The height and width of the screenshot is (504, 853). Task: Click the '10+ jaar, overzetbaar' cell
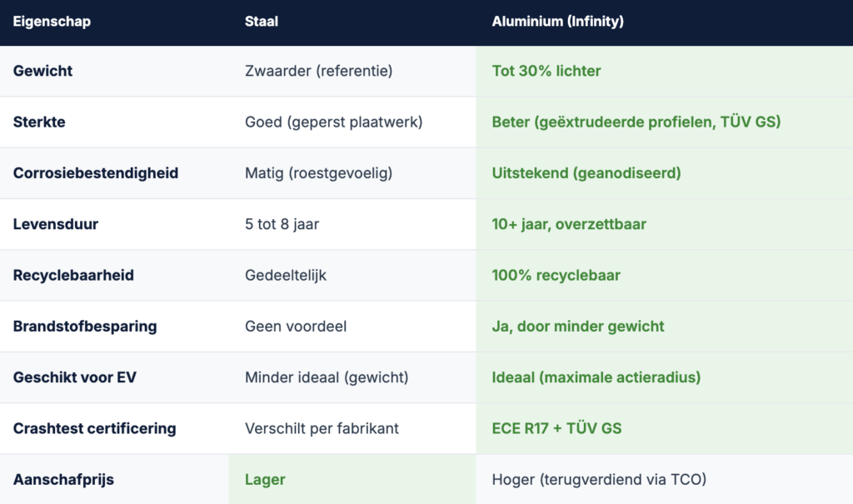569,224
